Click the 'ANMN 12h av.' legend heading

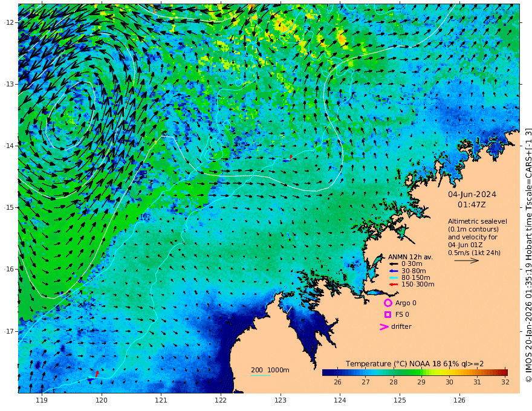click(410, 257)
